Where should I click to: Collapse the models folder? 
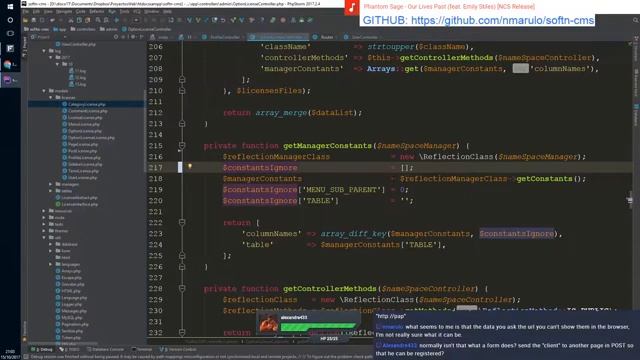point(44,91)
